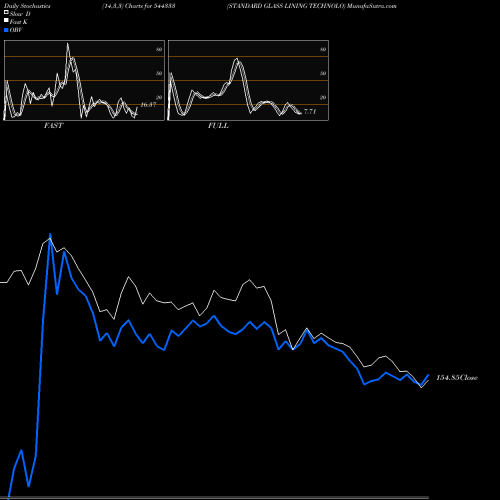
Task: Click the 20 level label in FULL chart
Action: (x=323, y=97)
